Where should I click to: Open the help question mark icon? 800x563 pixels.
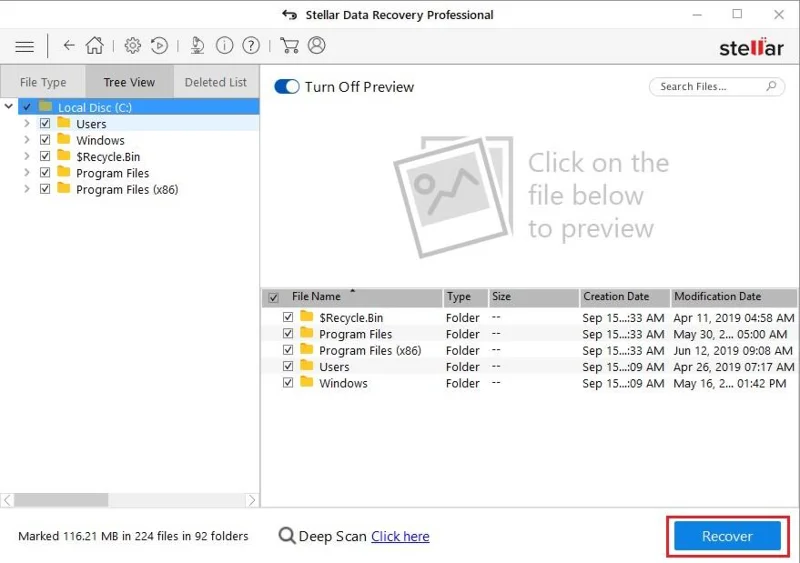click(x=251, y=45)
